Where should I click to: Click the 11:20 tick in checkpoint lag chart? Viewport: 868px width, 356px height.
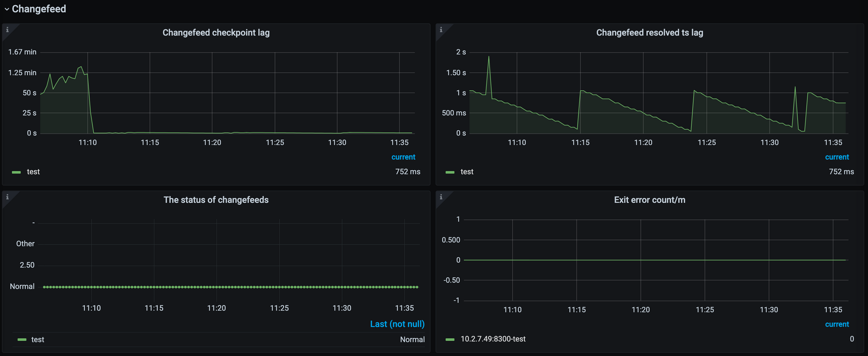(212, 142)
